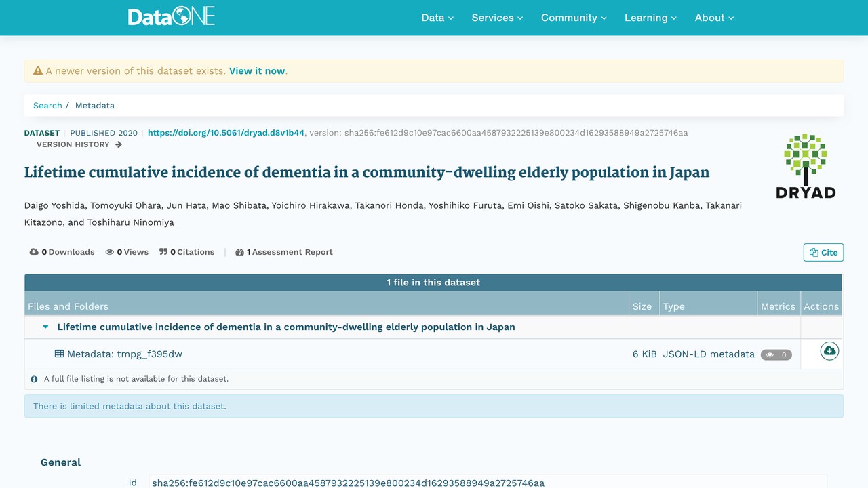Click the Metadata breadcrumb text

pyautogui.click(x=95, y=105)
